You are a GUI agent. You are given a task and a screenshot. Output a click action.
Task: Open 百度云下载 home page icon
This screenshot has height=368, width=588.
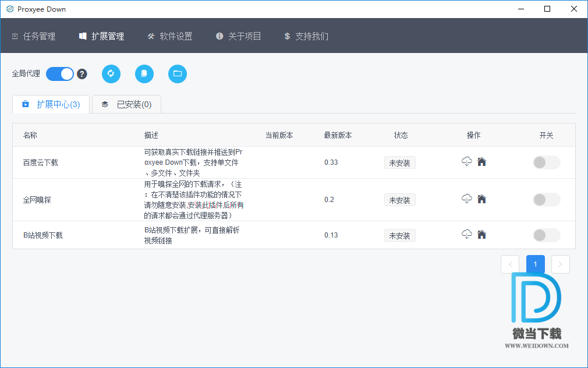pos(482,162)
